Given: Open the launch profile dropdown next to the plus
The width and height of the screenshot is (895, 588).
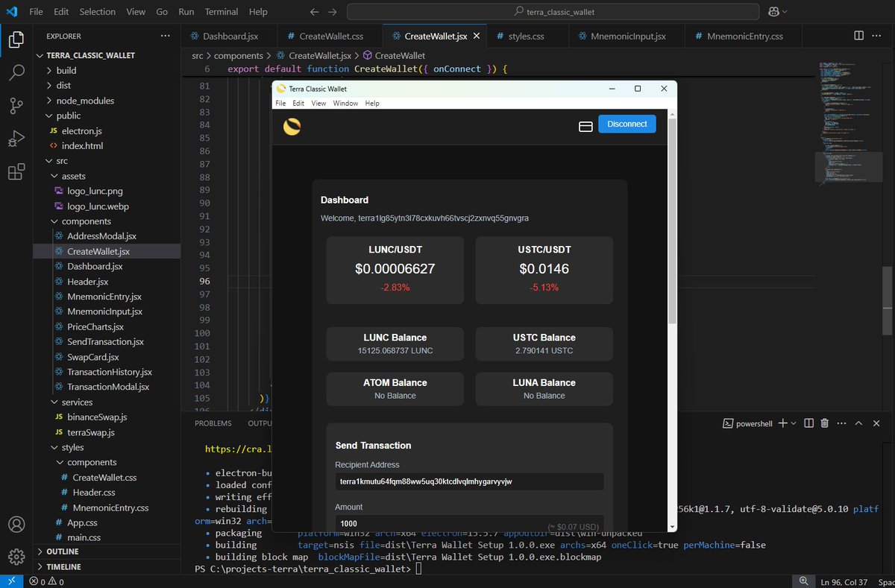Looking at the screenshot, I should pyautogui.click(x=795, y=423).
